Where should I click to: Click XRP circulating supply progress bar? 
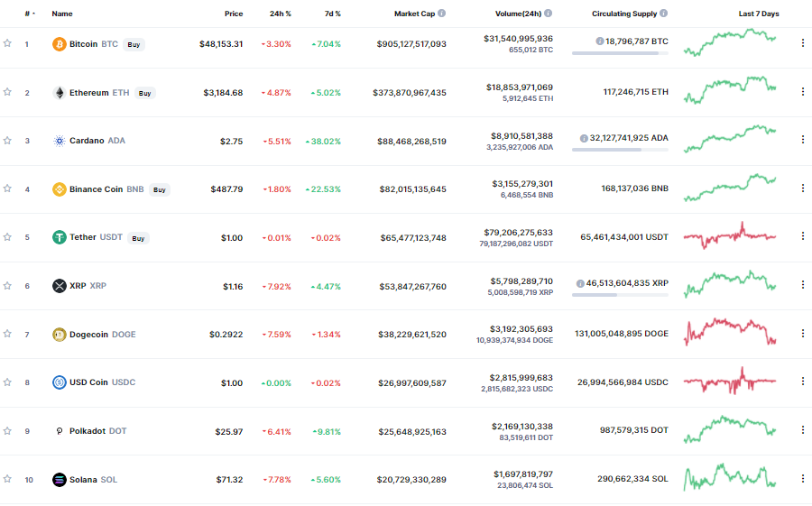(620, 295)
